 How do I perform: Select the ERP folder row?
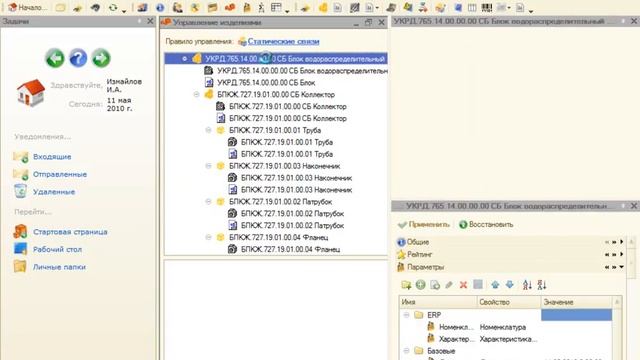coord(505,315)
